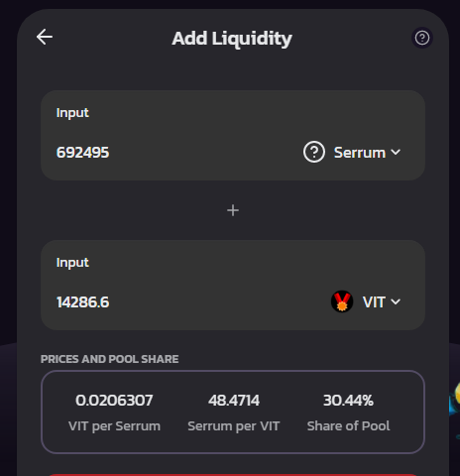Click the Input label above Serrum amount
Viewport: 460px width, 476px height.
(72, 113)
